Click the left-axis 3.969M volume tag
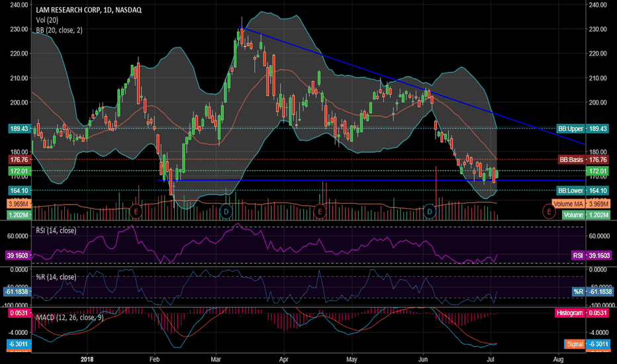617x364 pixels. tap(18, 204)
